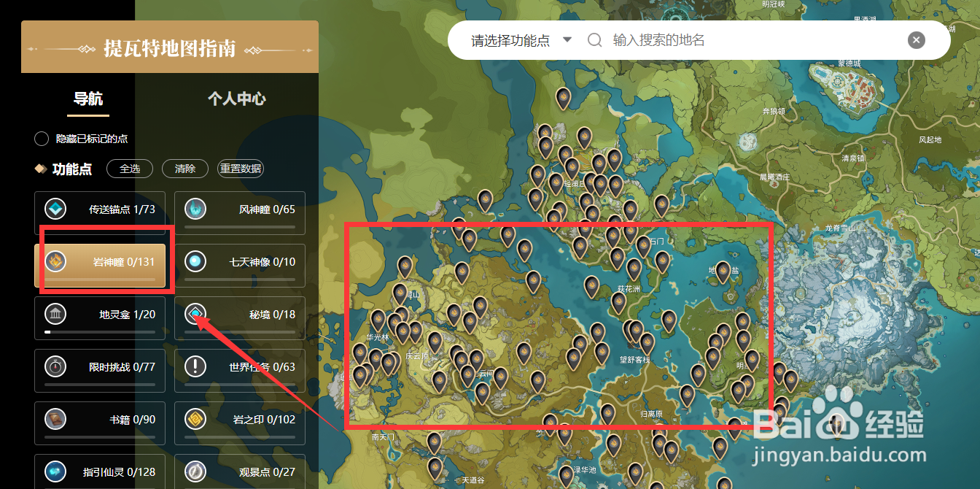
Task: Toggle the 书籍 0/90 category
Action: [100, 423]
